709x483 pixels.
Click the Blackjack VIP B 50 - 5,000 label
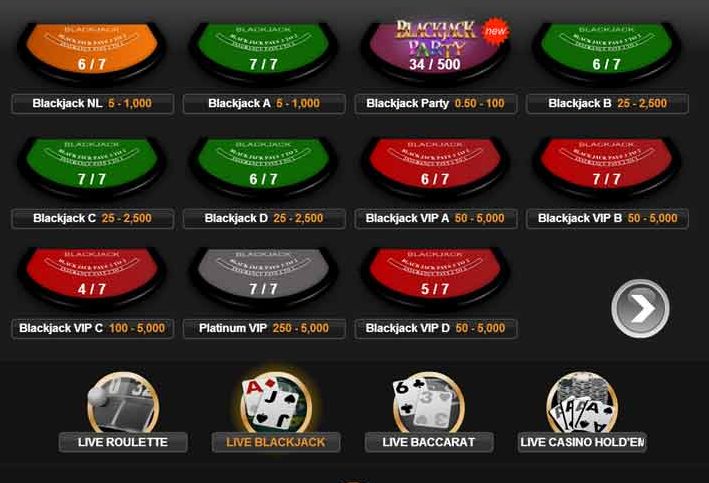click(x=607, y=218)
